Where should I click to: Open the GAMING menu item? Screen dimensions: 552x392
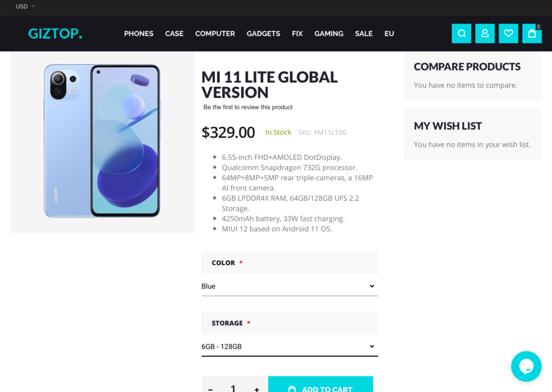pos(329,33)
